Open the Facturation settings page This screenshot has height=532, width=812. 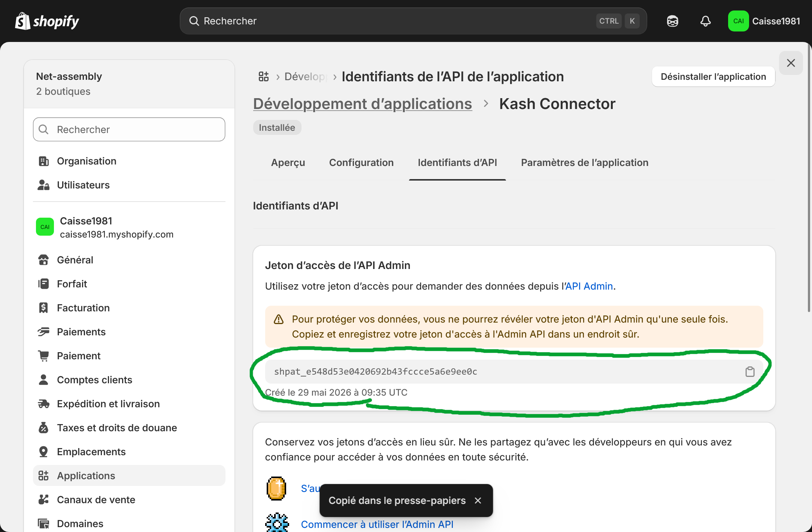(x=129, y=308)
